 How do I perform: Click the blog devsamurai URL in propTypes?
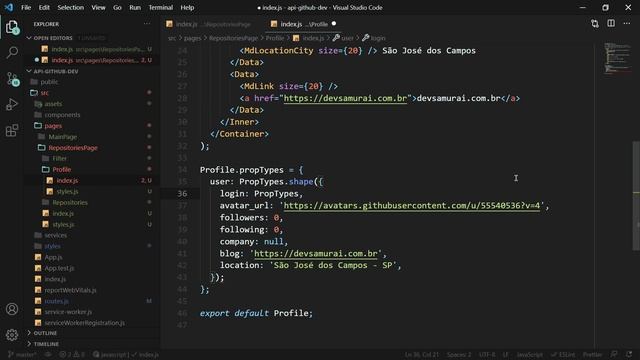tap(316, 253)
